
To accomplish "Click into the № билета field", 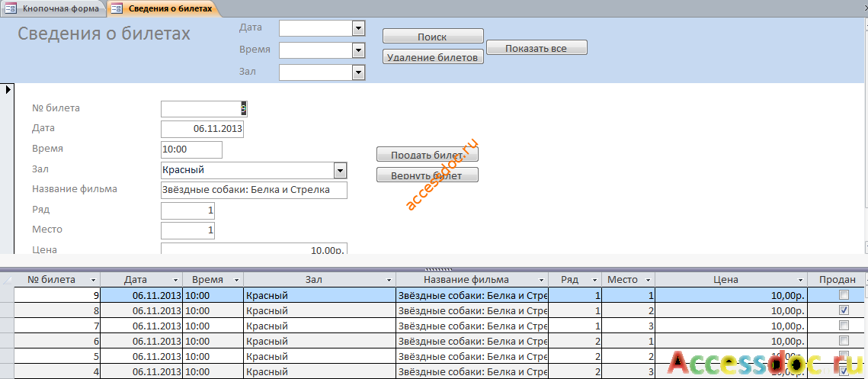I will click(x=203, y=109).
